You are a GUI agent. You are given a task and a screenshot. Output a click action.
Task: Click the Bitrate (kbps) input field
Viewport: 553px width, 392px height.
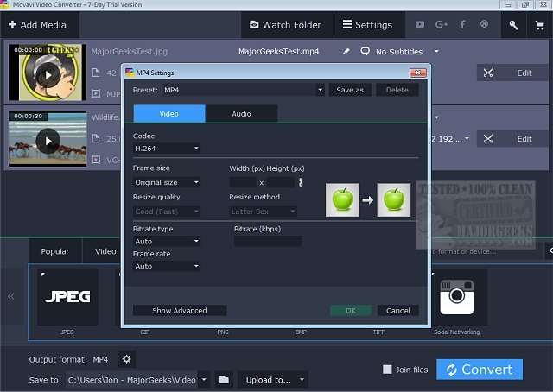click(x=268, y=242)
